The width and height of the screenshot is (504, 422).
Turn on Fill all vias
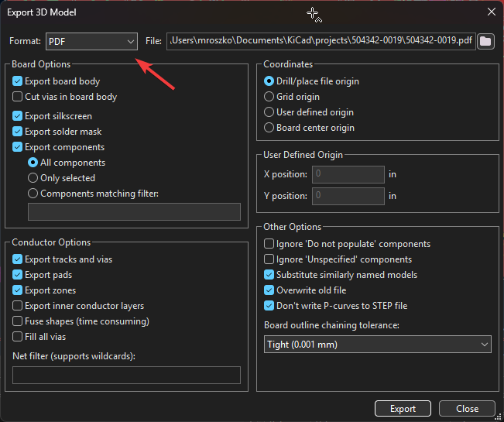[x=18, y=337]
